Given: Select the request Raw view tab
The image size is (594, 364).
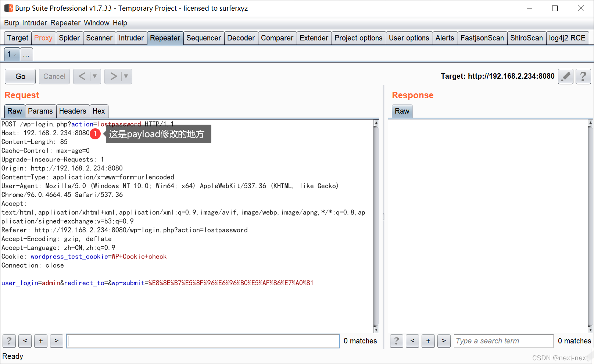Looking at the screenshot, I should click(15, 111).
